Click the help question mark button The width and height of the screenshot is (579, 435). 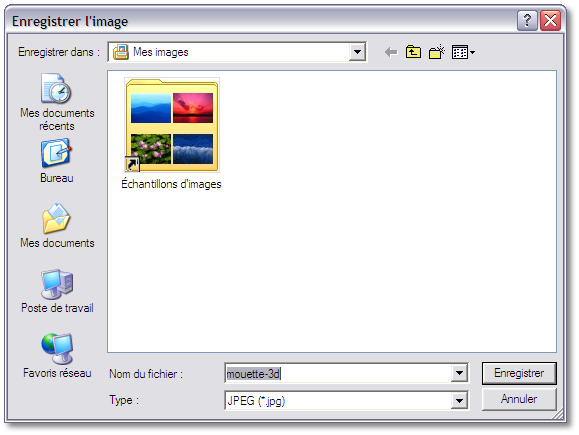pos(527,20)
